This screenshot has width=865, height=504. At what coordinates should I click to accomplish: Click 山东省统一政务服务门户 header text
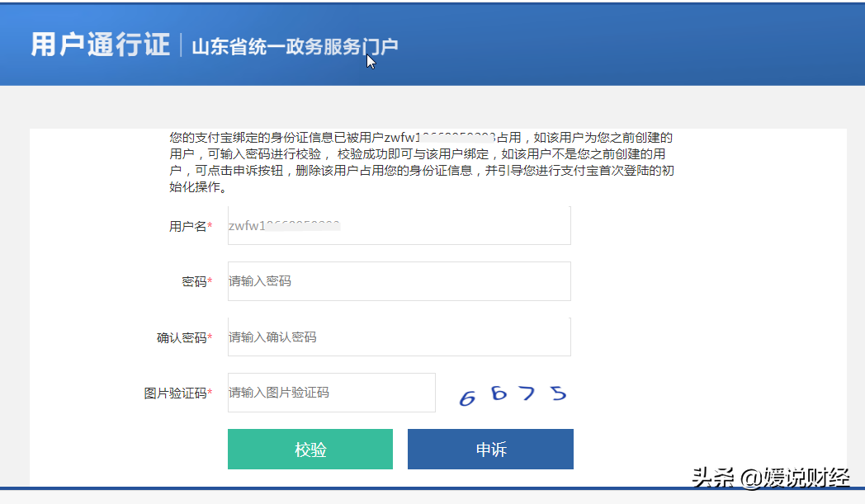point(295,47)
